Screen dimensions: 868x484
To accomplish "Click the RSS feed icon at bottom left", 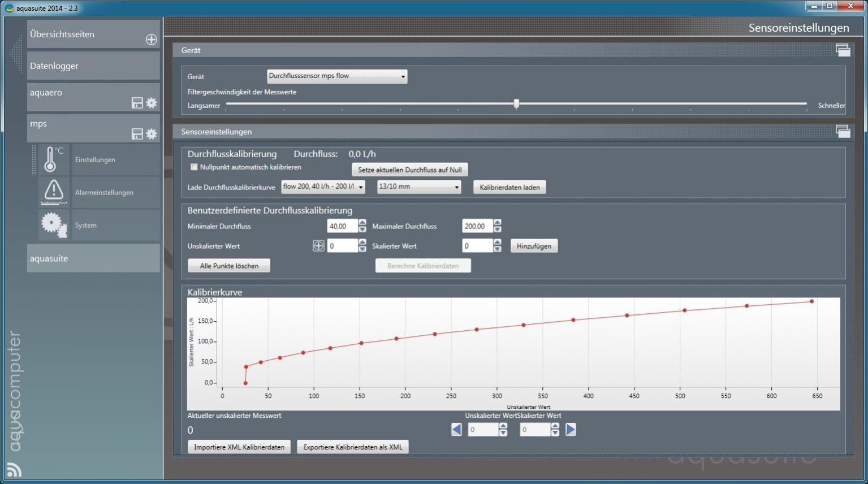I will click(14, 469).
